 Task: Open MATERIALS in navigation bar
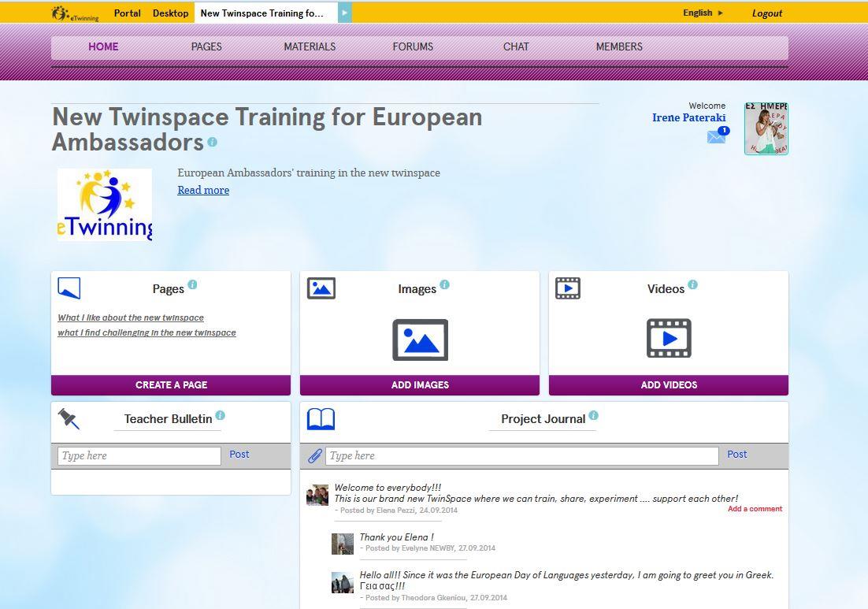click(310, 47)
